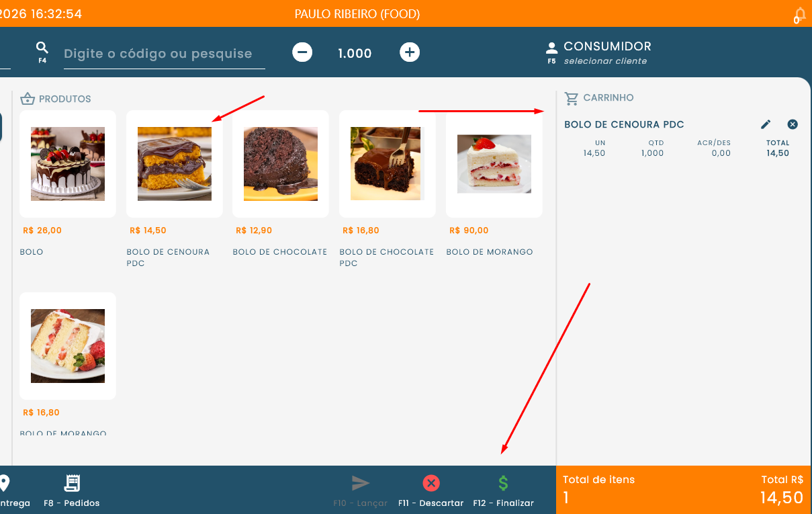The width and height of the screenshot is (812, 514).
Task: Add Bolo de Chocolate at R$ 12,90
Action: click(281, 164)
